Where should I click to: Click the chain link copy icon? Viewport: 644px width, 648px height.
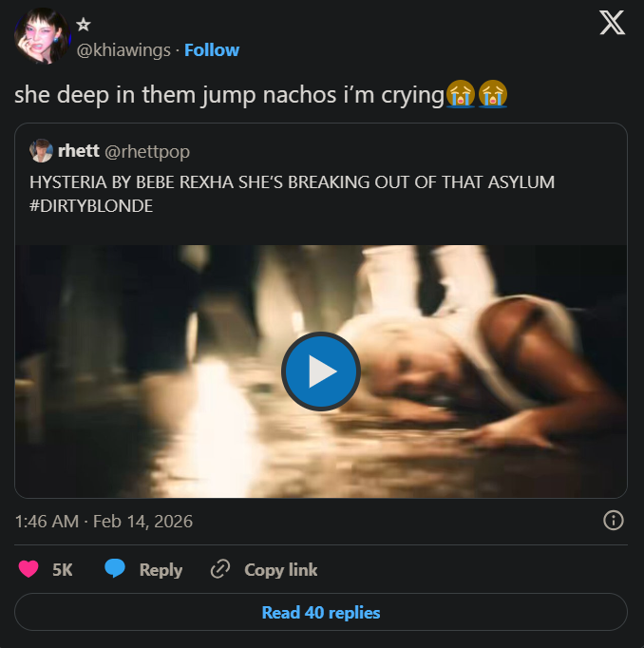tap(220, 569)
